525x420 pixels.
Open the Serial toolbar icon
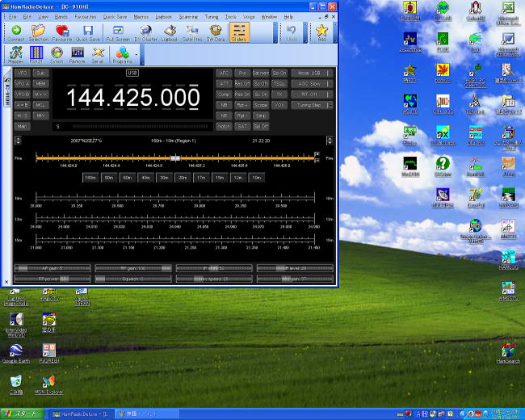(98, 55)
